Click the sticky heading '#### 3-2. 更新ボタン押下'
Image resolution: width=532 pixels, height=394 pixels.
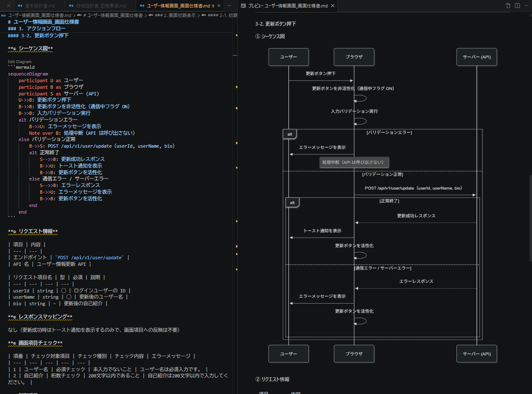click(x=38, y=35)
